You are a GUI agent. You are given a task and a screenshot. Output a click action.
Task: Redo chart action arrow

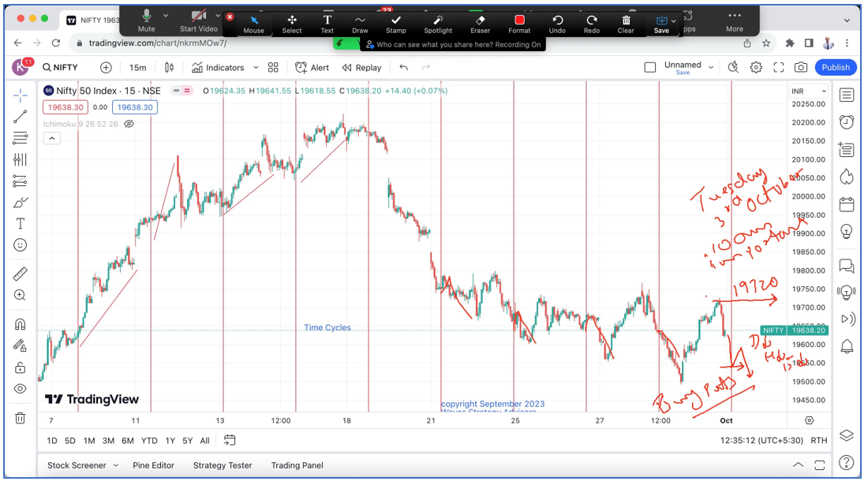(x=425, y=68)
